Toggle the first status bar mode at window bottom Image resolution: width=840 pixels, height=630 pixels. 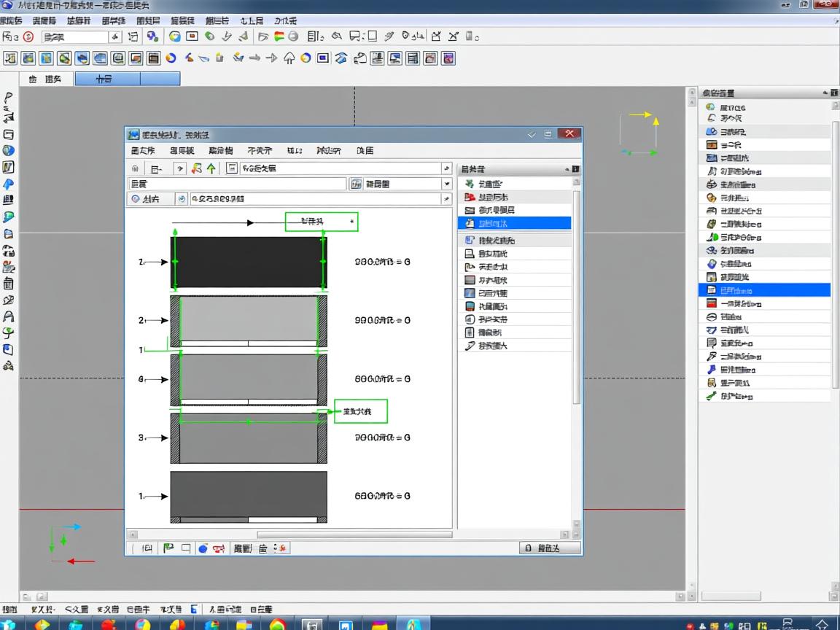tap(9, 609)
